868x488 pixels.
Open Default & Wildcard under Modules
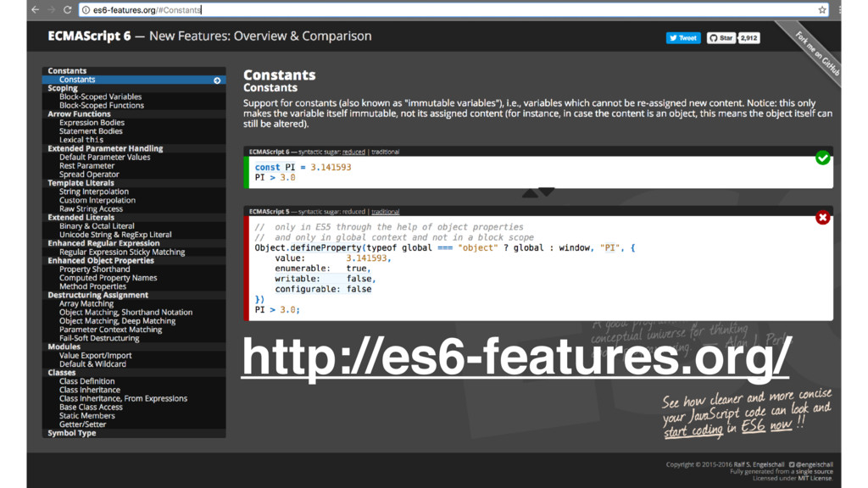pos(92,364)
